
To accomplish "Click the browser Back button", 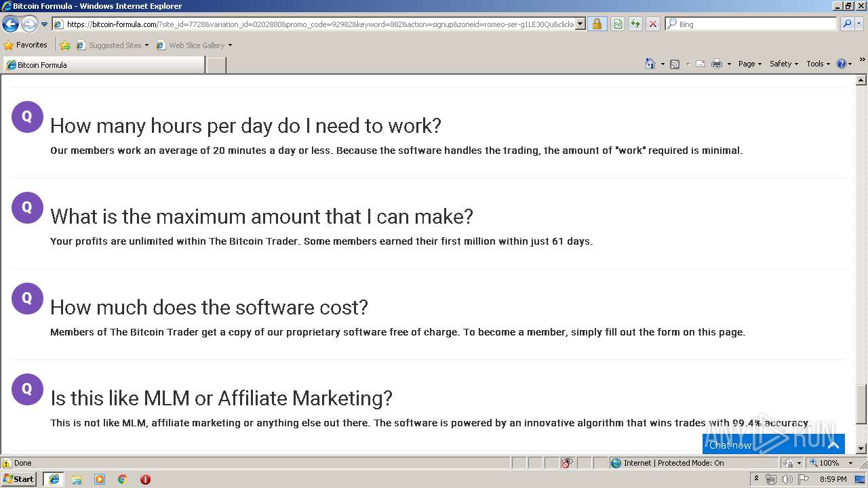I will pyautogui.click(x=10, y=24).
